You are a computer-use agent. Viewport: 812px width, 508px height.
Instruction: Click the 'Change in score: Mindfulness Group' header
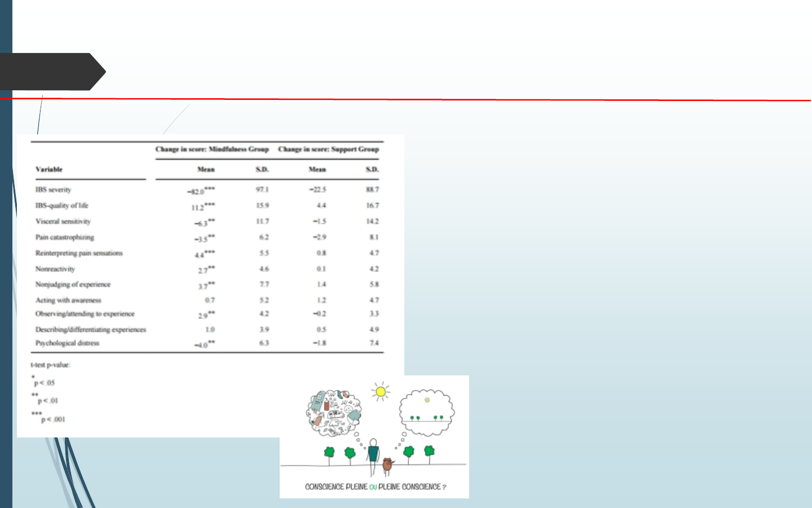click(x=212, y=150)
